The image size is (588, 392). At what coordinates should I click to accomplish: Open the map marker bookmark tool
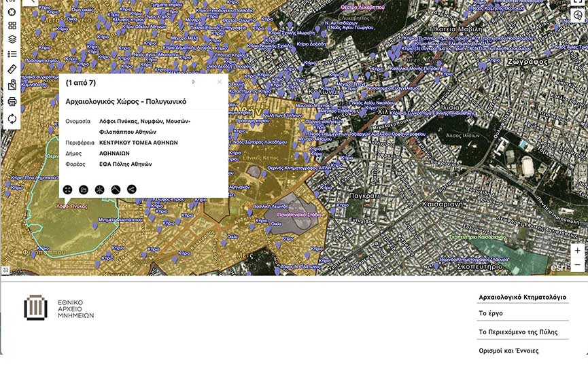[12, 85]
